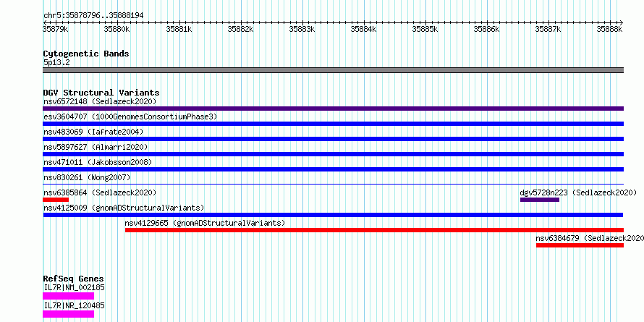Click the 35885k ruler position
The width and height of the screenshot is (644, 322).
point(425,29)
